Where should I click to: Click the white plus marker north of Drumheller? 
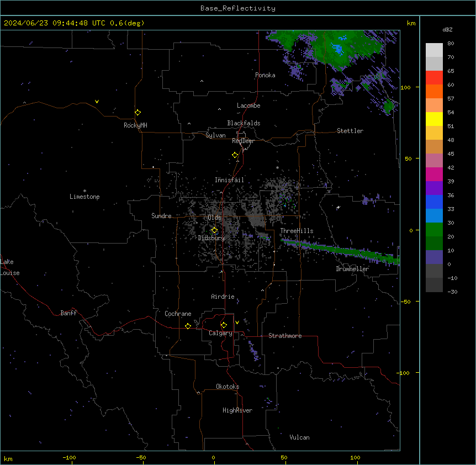coord(338,207)
